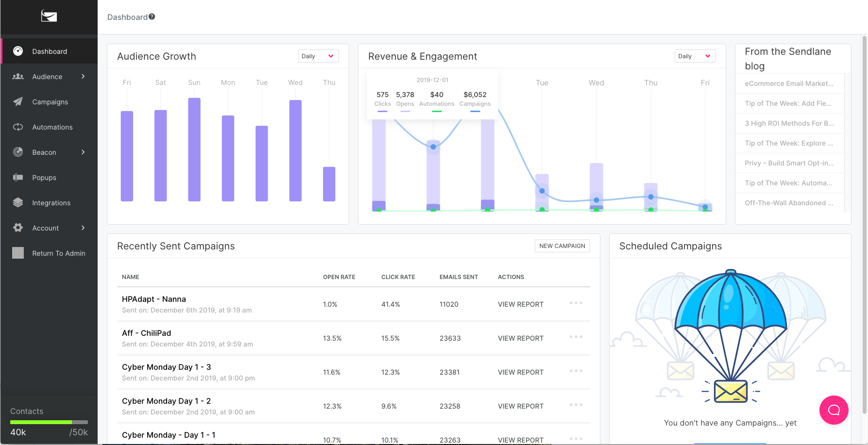This screenshot has height=445, width=868.
Task: Click the Aff - ChiliPad campaign name
Action: point(146,333)
